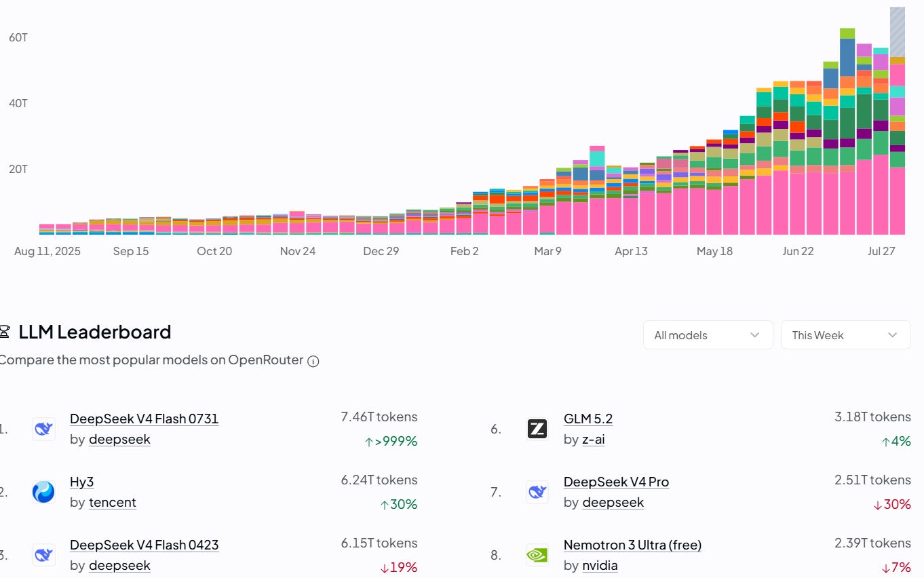Click the green '4%' increase for GLM 5.2

point(896,442)
